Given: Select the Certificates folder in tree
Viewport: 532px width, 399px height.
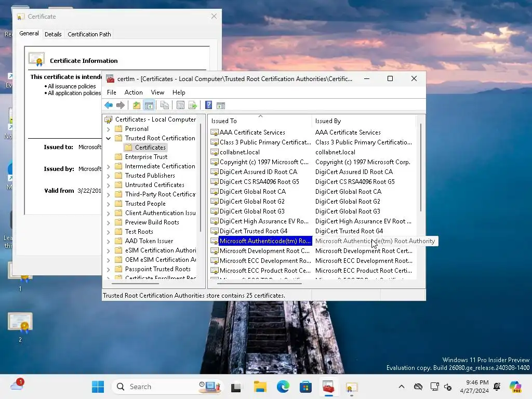Looking at the screenshot, I should pyautogui.click(x=145, y=147).
